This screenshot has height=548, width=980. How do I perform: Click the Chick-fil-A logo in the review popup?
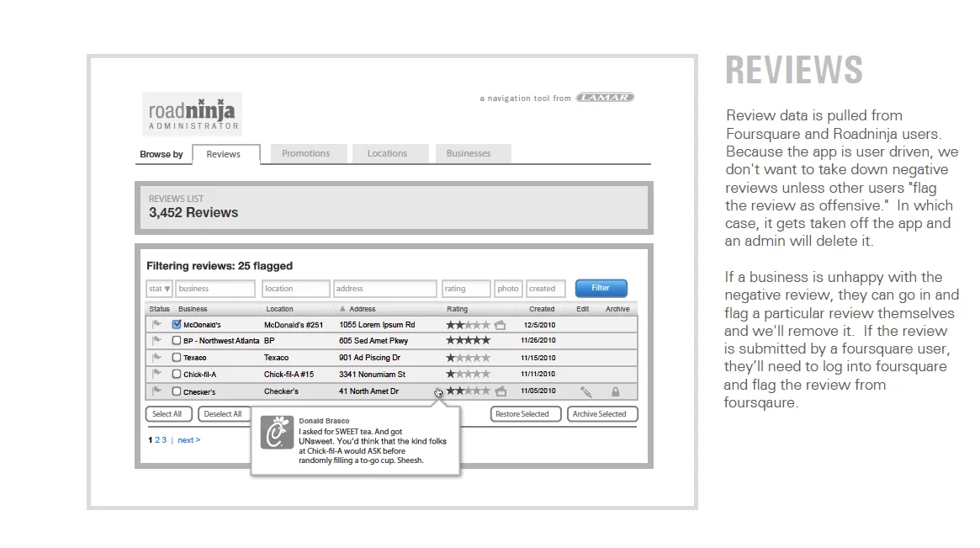coord(278,434)
